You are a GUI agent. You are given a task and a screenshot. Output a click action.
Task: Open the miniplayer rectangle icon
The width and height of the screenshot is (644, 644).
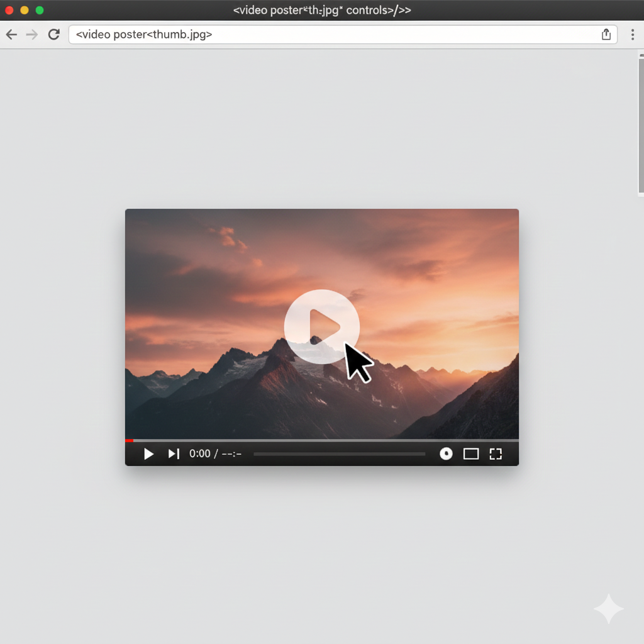[x=470, y=453]
